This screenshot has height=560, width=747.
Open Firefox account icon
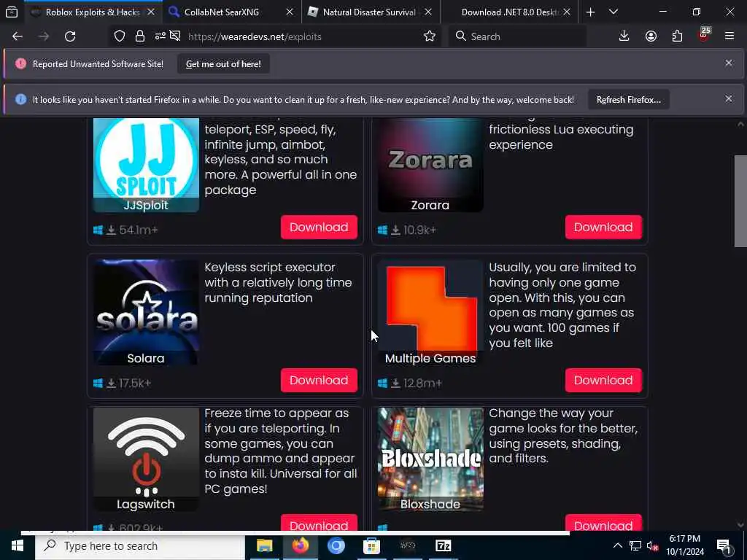click(651, 36)
